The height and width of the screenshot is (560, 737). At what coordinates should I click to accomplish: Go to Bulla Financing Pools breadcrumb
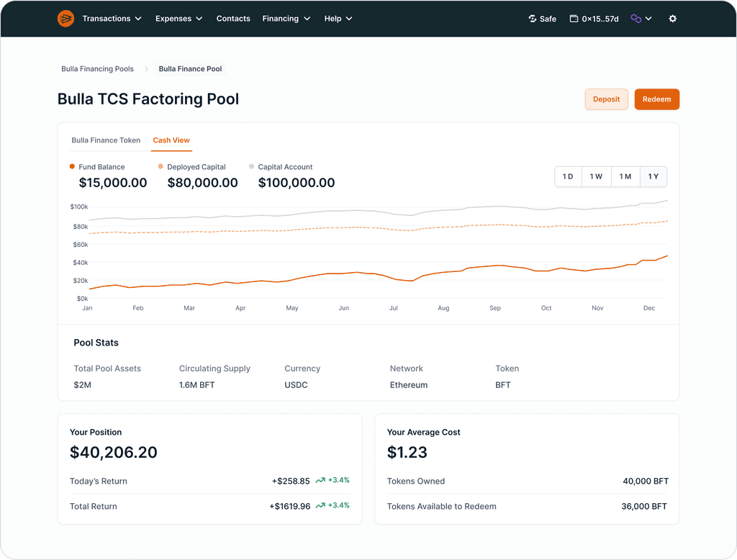tap(97, 69)
